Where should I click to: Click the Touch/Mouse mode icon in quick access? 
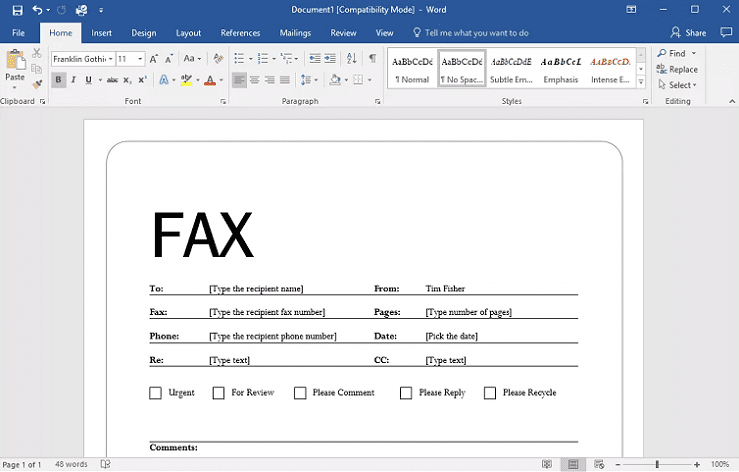[82, 10]
